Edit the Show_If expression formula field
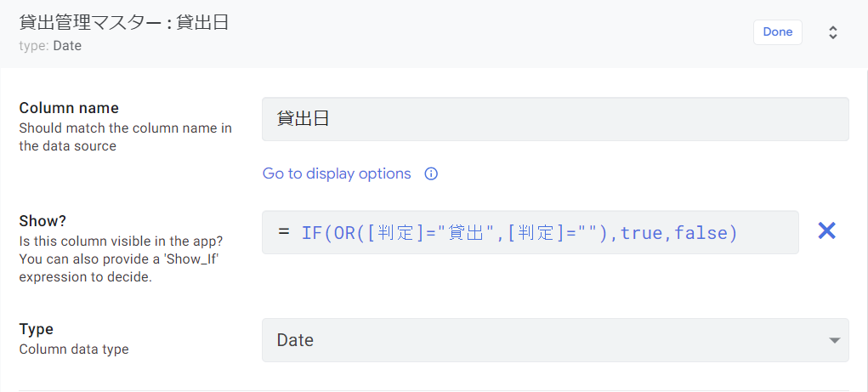Screen dimensions: 868x392 pyautogui.click(x=530, y=232)
